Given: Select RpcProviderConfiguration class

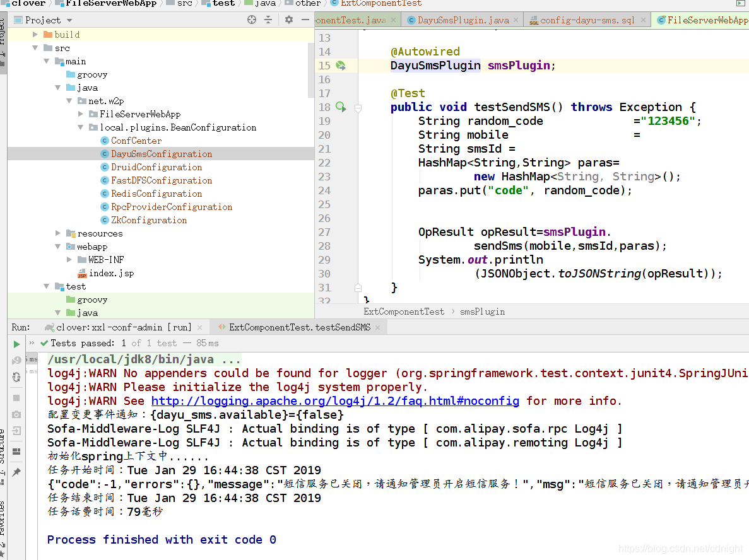Looking at the screenshot, I should coord(172,207).
